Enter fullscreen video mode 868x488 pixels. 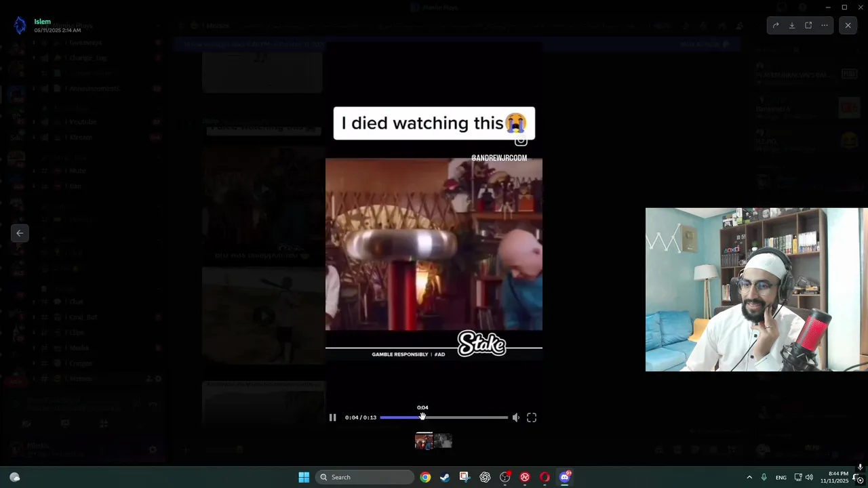pyautogui.click(x=532, y=418)
